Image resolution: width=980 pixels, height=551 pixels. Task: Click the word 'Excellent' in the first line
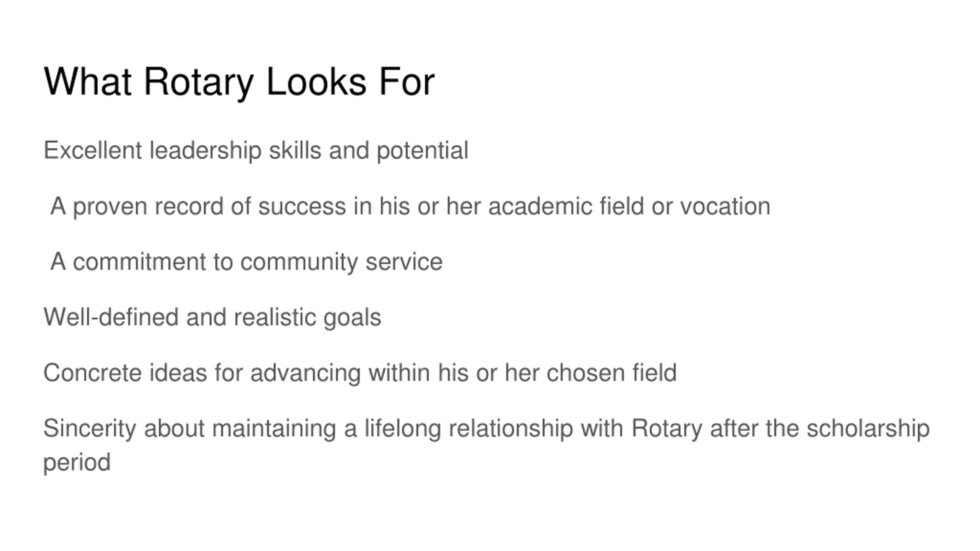(93, 150)
